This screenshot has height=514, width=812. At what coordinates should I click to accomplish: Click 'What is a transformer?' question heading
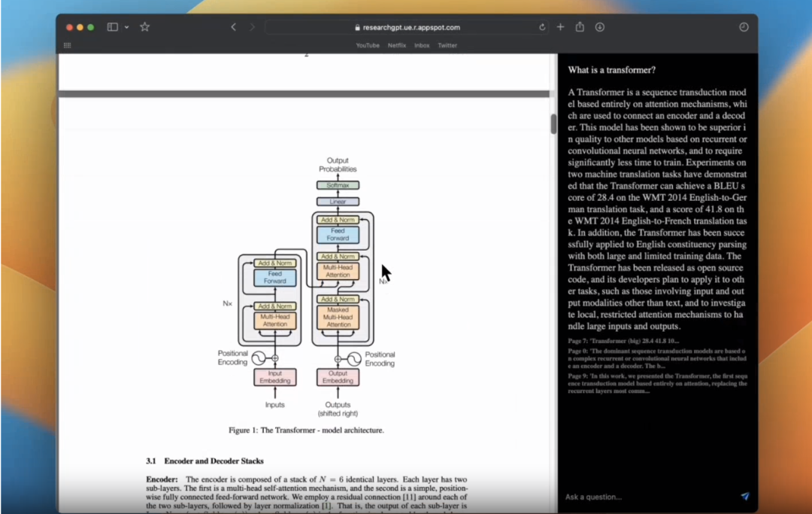tap(611, 70)
